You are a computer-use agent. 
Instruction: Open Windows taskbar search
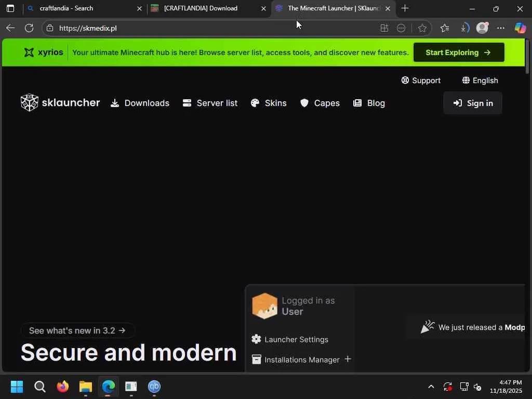click(39, 387)
